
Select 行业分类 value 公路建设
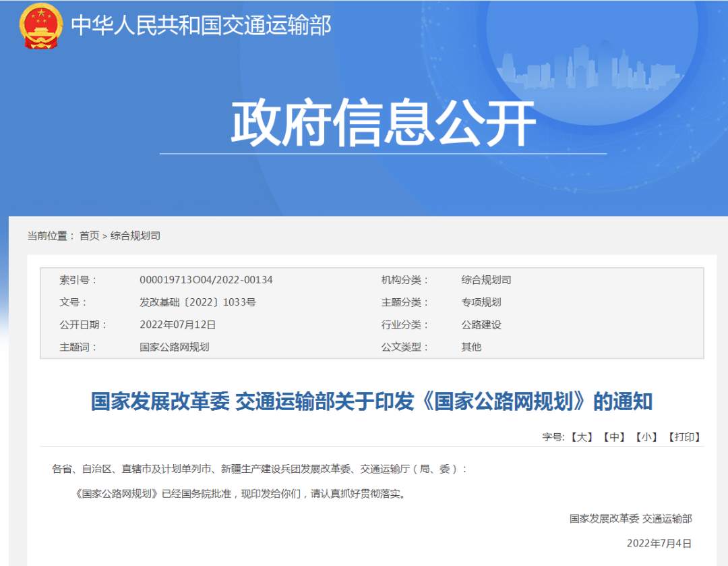(481, 324)
